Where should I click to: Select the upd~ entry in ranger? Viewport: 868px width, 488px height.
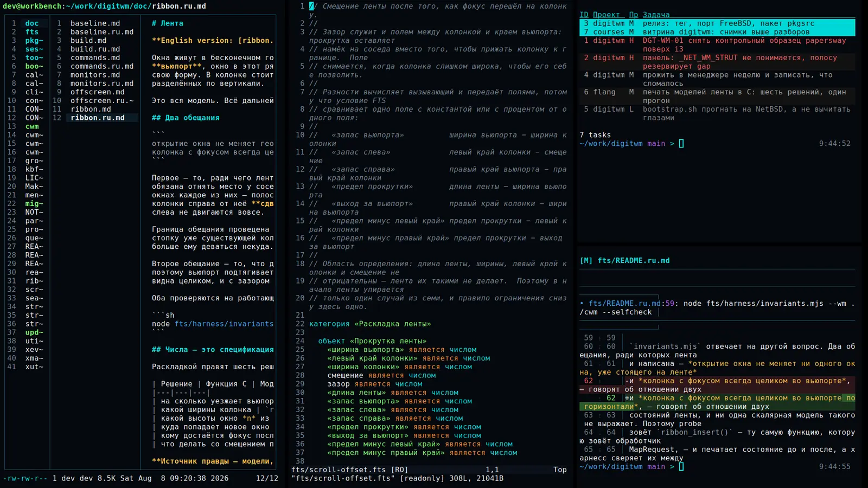(x=34, y=332)
